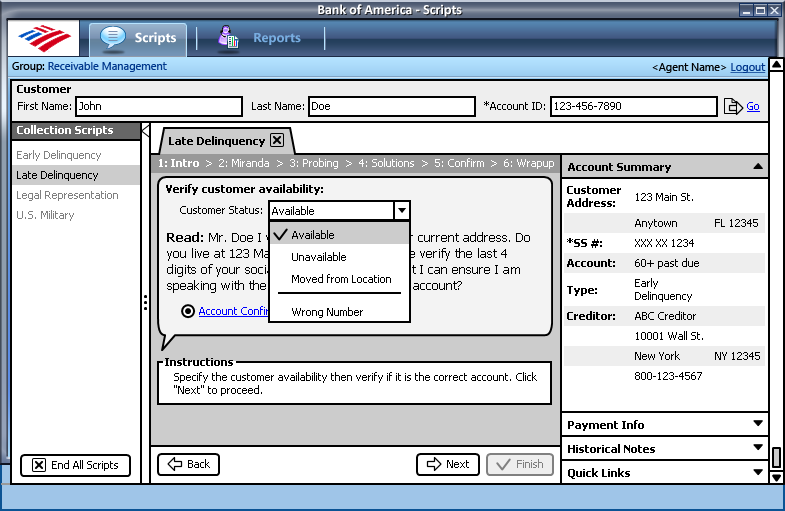Choose Unavailable from the status list
Image resolution: width=785 pixels, height=511 pixels.
pyautogui.click(x=319, y=257)
